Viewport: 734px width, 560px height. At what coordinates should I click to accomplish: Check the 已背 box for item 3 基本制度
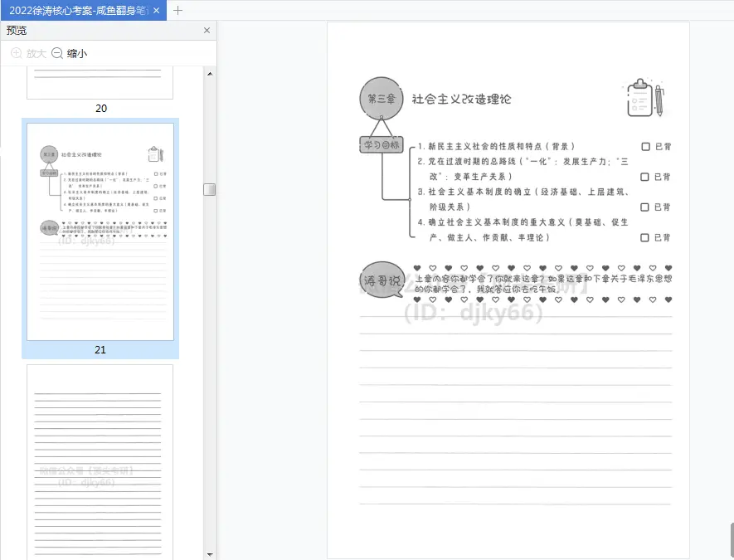pyautogui.click(x=644, y=207)
